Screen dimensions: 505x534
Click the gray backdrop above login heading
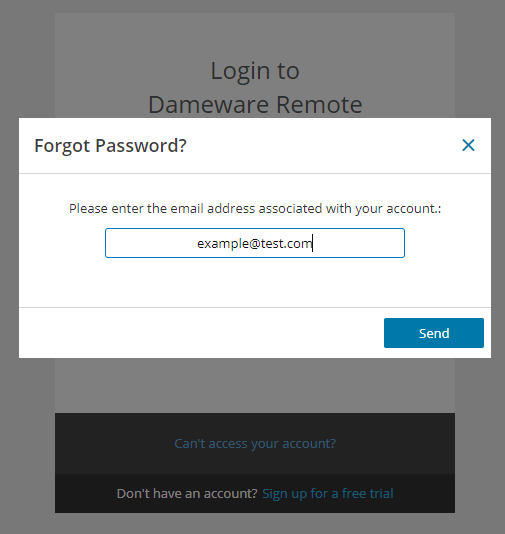[255, 6]
